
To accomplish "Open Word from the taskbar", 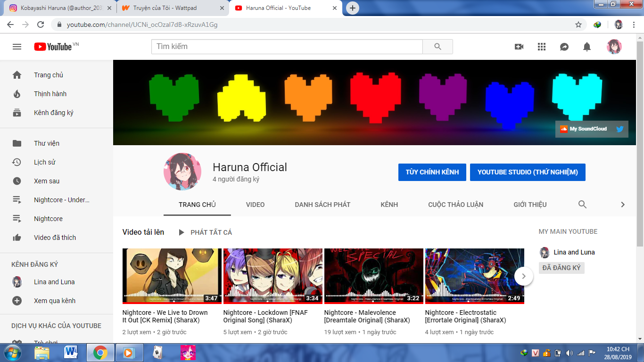I will pos(71,353).
